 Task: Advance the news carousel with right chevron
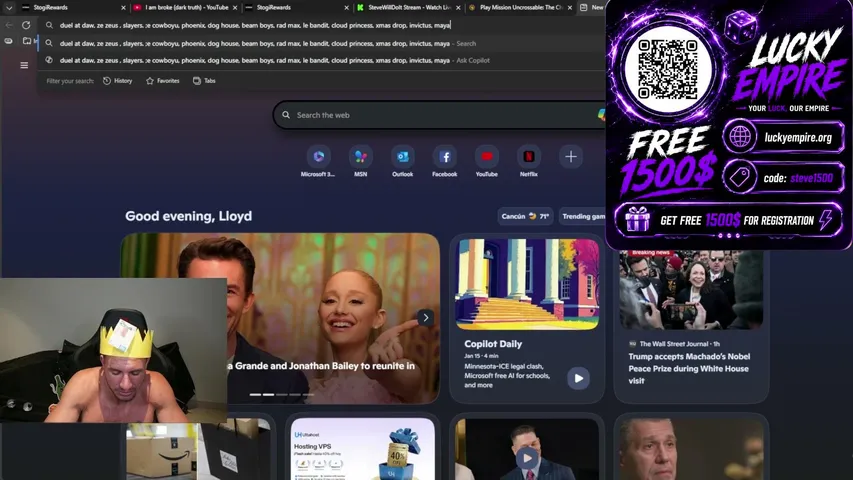[425, 317]
